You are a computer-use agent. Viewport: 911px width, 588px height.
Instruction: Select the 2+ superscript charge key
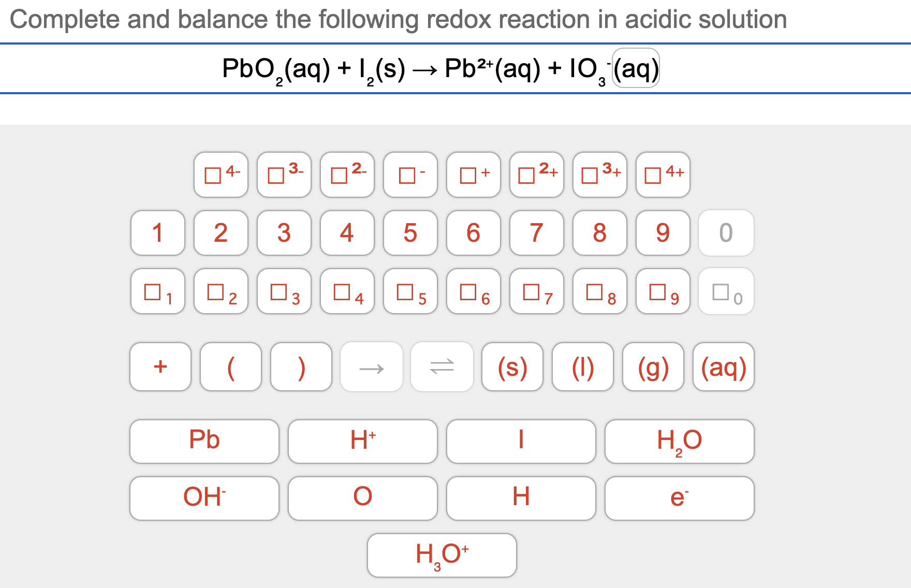[536, 176]
